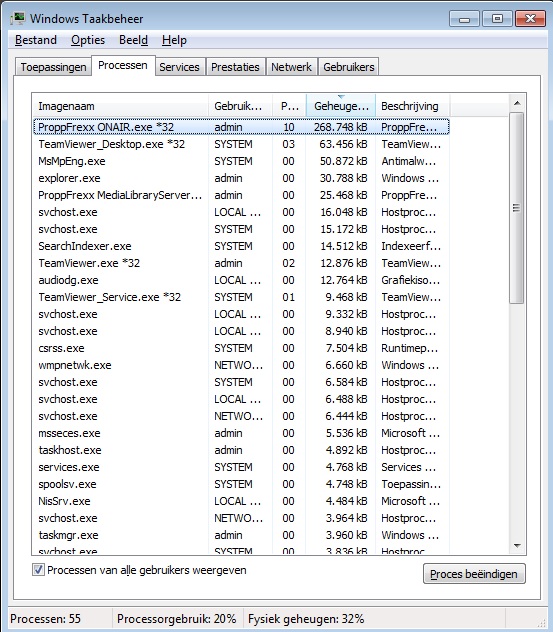Open the Netwerk tab
The height and width of the screenshot is (632, 553).
pos(291,67)
